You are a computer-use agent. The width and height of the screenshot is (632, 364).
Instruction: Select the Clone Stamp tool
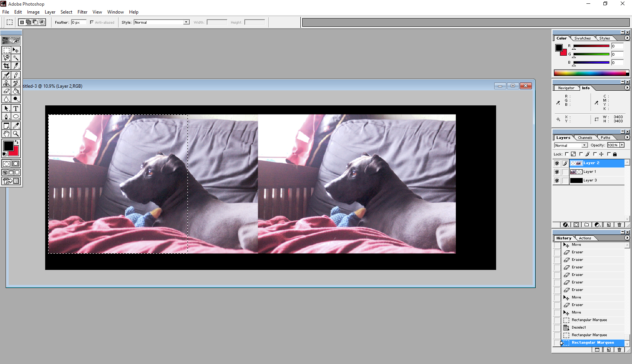pyautogui.click(x=6, y=83)
